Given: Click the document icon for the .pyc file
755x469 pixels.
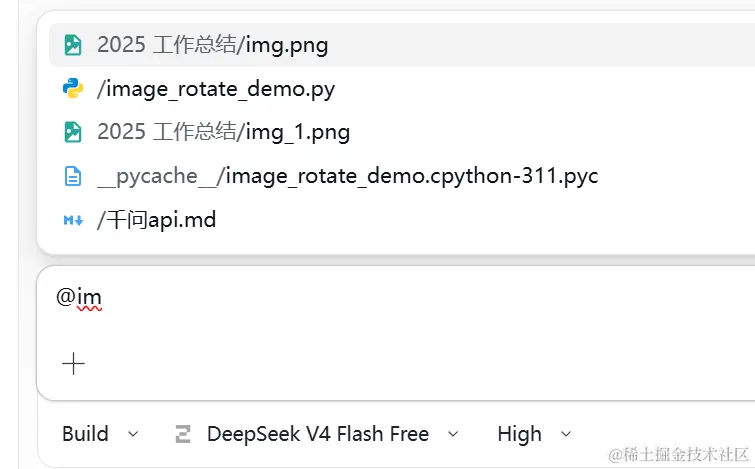Looking at the screenshot, I should tap(73, 176).
